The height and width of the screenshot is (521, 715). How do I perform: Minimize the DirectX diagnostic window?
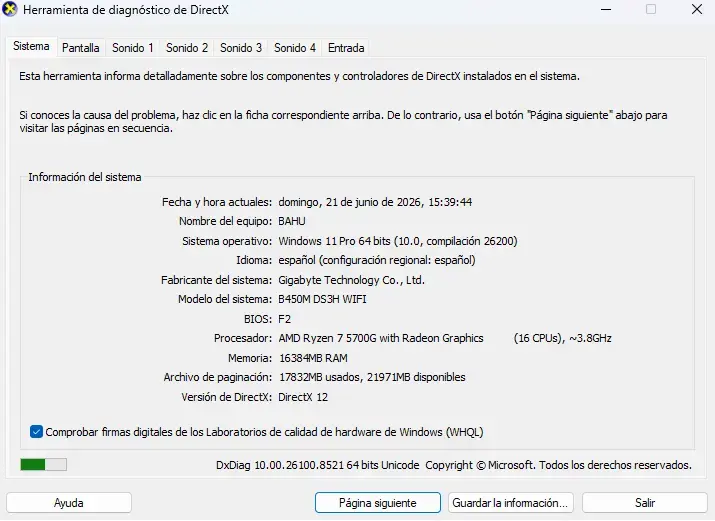pos(606,10)
